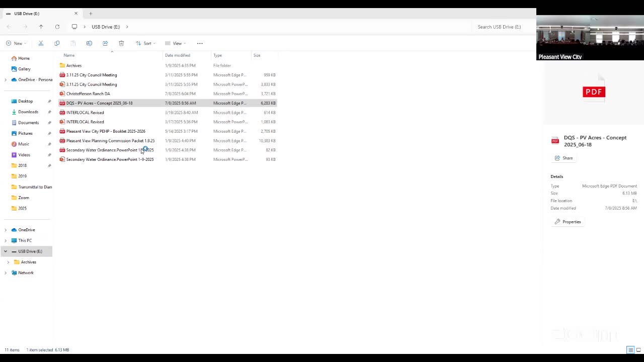Open Desktop in quick access
This screenshot has width=644, height=362.
click(x=26, y=101)
